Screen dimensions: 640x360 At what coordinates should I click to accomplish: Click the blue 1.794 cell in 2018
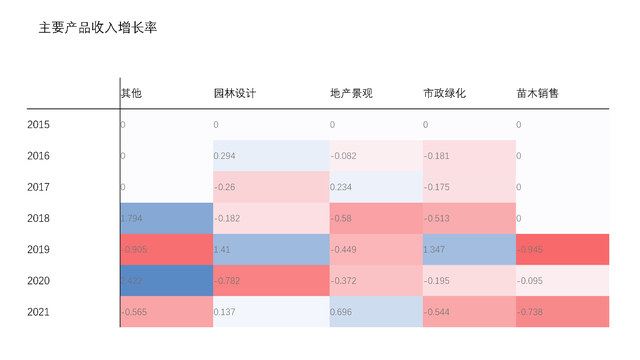[x=167, y=218]
